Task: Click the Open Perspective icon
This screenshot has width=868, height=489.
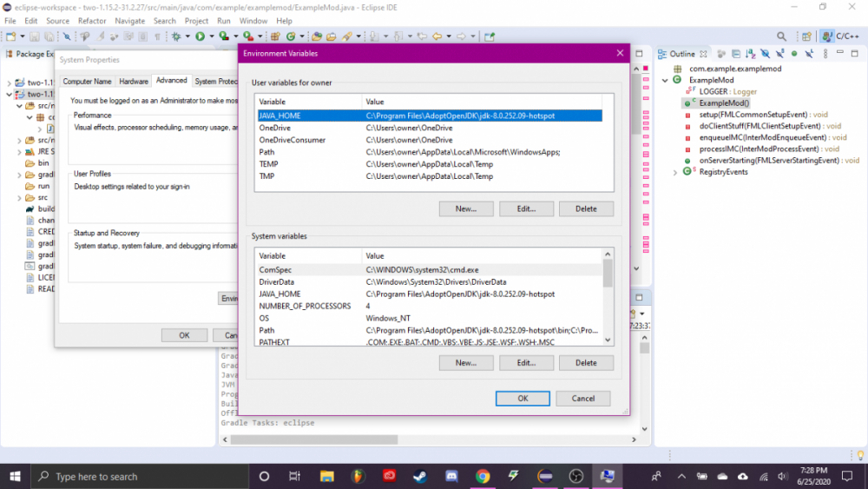Action: tap(806, 36)
